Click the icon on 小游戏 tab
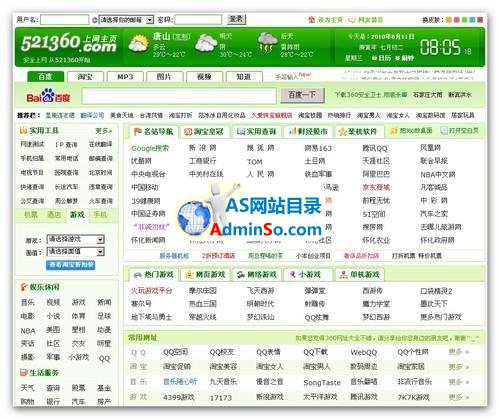The width and height of the screenshot is (500, 419). (x=293, y=274)
